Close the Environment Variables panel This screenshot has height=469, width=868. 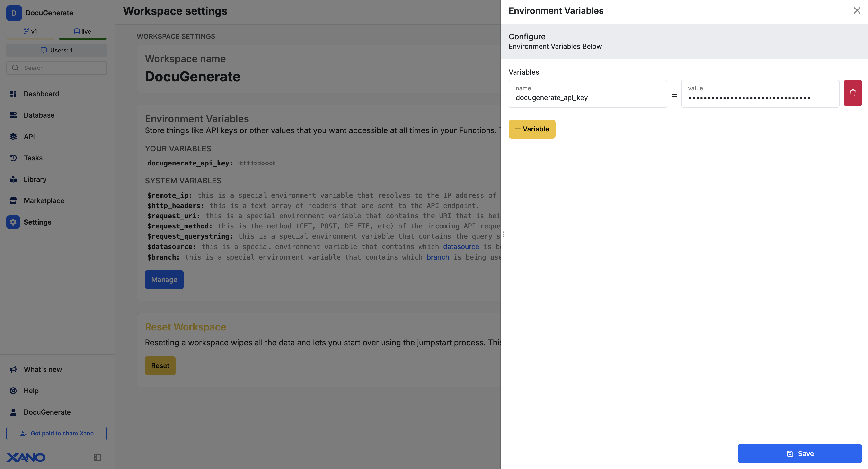(x=857, y=10)
